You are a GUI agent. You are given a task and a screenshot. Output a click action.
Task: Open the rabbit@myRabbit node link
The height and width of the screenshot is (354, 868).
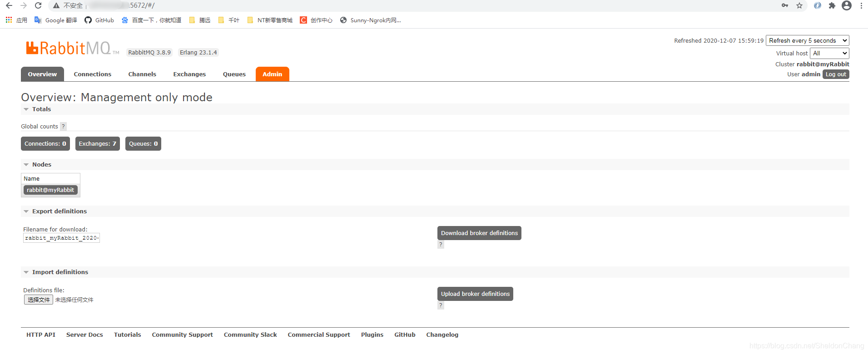[x=50, y=190]
